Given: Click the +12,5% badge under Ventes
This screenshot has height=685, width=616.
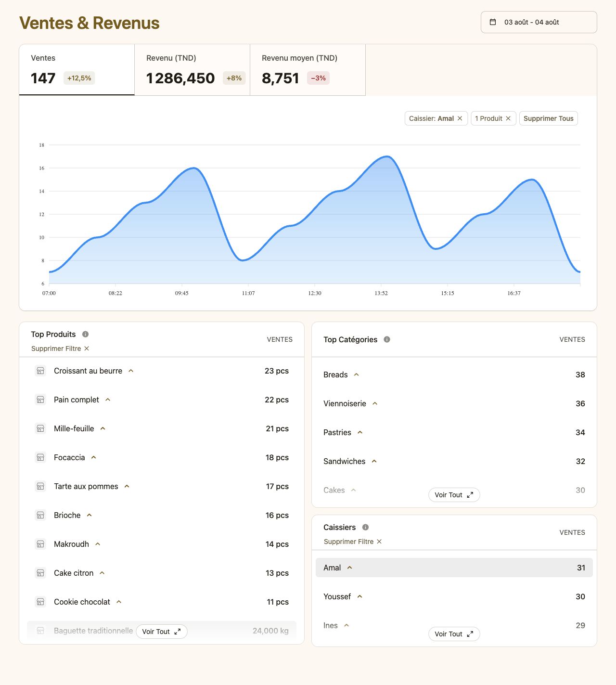Looking at the screenshot, I should point(79,78).
